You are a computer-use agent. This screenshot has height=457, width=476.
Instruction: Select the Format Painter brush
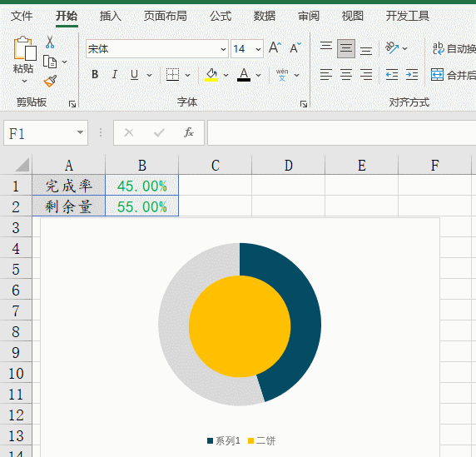tap(50, 81)
